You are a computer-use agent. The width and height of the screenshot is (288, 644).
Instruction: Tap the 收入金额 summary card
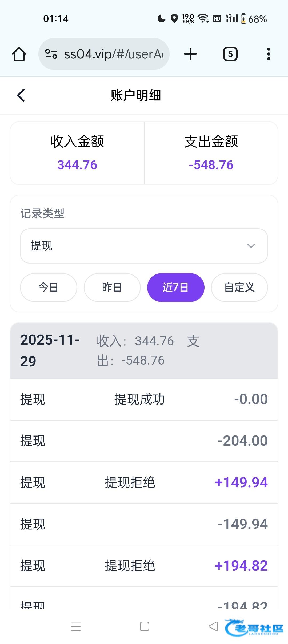(x=77, y=153)
